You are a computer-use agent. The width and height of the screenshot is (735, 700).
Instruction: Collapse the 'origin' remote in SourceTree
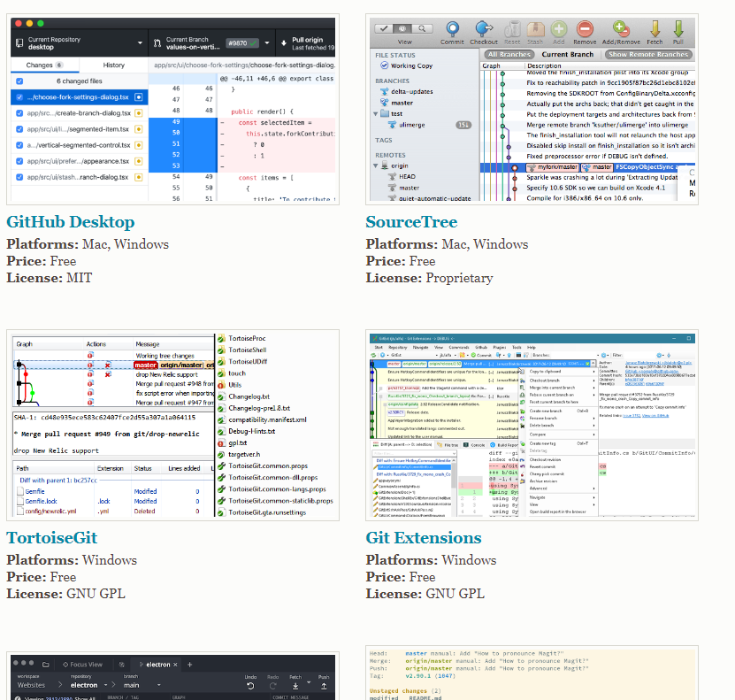(x=376, y=165)
